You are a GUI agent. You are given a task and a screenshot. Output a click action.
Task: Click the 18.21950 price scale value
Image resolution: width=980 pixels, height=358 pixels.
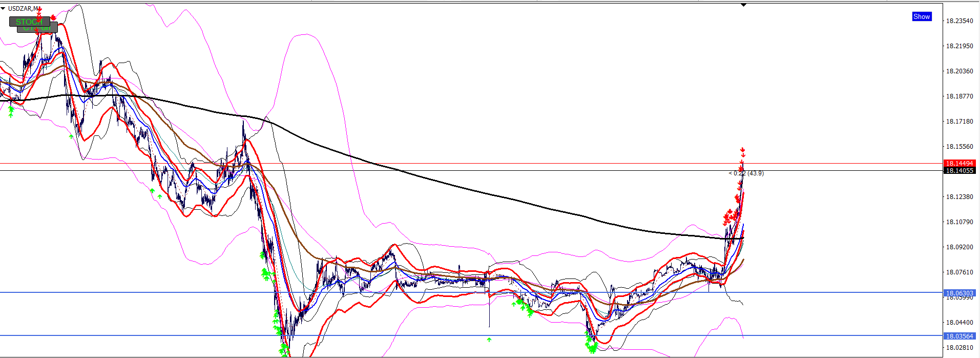tap(960, 46)
